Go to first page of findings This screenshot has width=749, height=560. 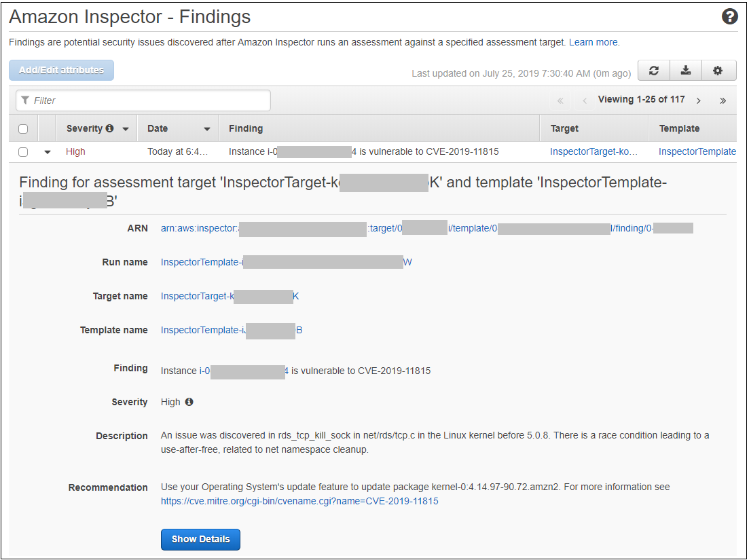click(x=560, y=100)
